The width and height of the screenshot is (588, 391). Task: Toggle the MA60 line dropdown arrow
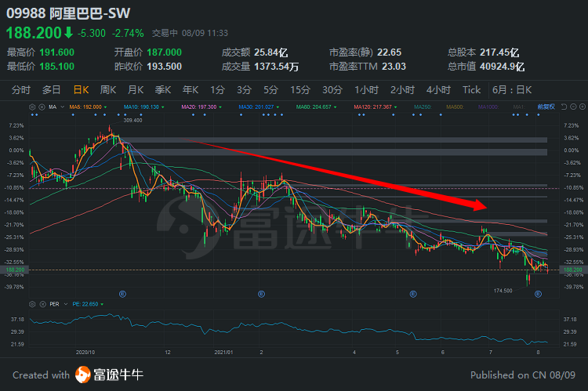(336, 107)
